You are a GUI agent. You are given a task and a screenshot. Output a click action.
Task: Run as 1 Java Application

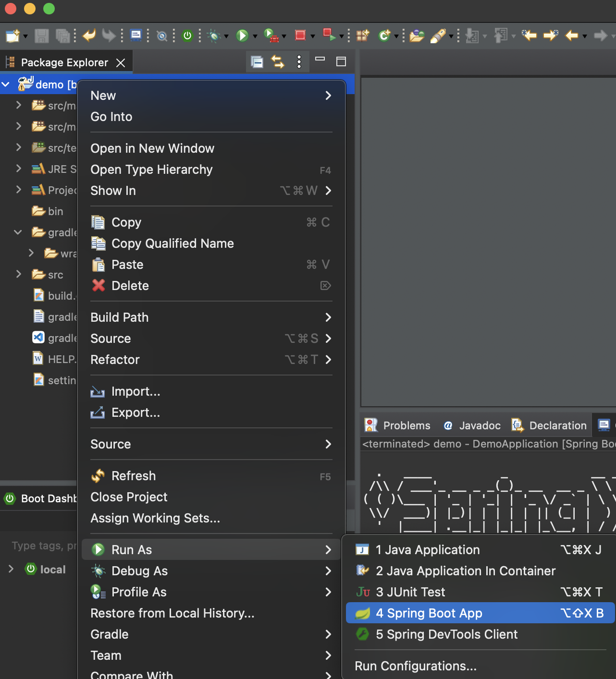pyautogui.click(x=480, y=550)
